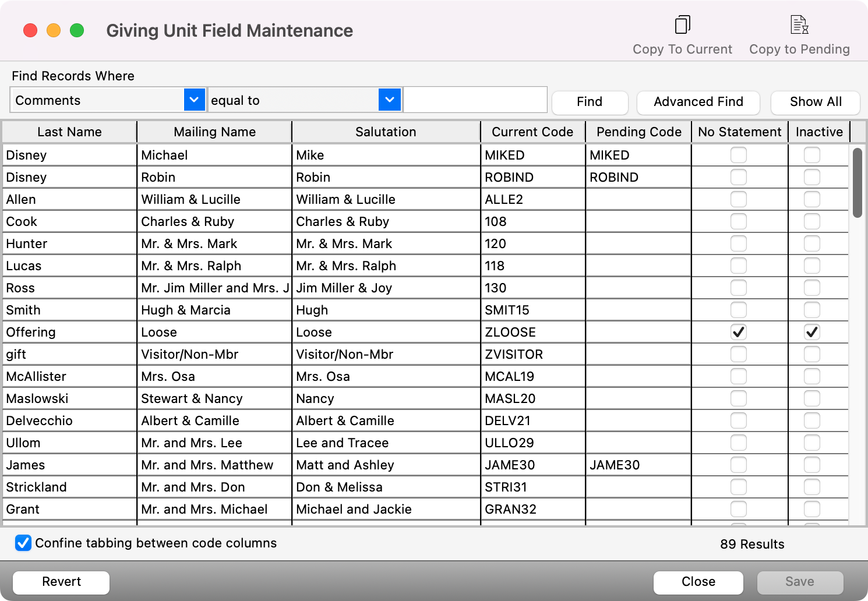Open the Comments field dropdown

tap(194, 100)
